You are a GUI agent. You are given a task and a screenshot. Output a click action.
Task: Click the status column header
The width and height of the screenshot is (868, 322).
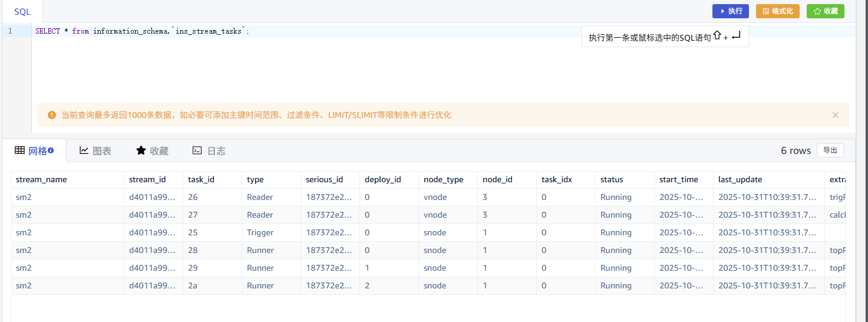pyautogui.click(x=612, y=179)
